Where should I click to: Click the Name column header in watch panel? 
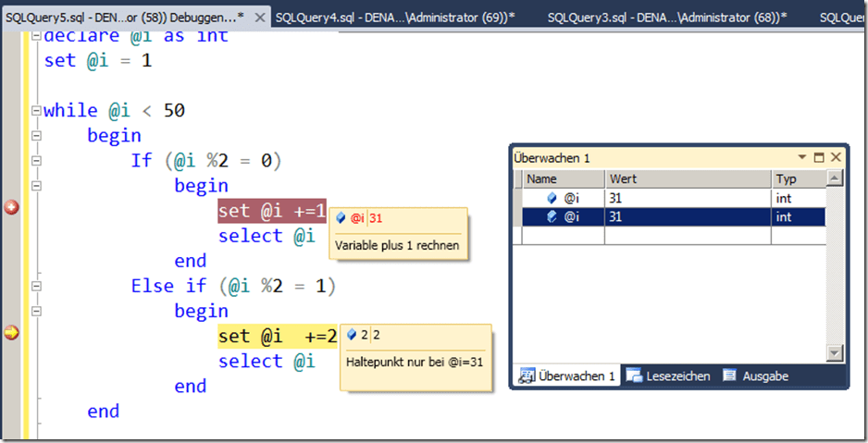564,179
